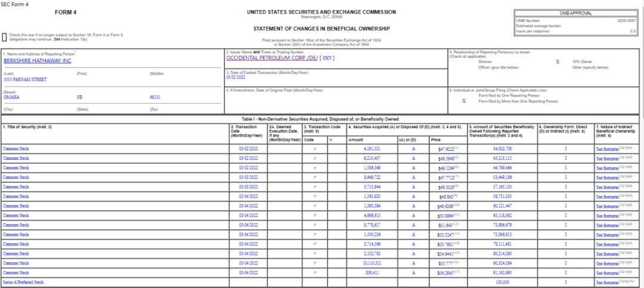644x288 pixels.
Task: Click the Common Stock title in the 838,411 row
Action: click(16, 273)
